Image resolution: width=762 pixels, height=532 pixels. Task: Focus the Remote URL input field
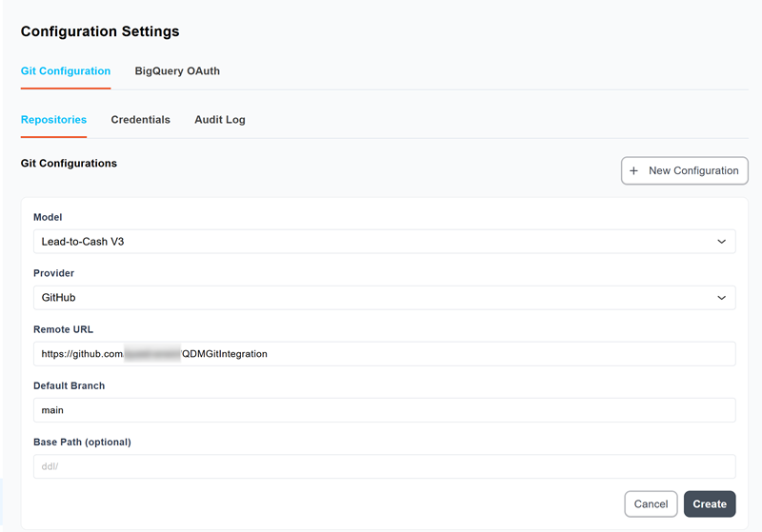point(385,354)
